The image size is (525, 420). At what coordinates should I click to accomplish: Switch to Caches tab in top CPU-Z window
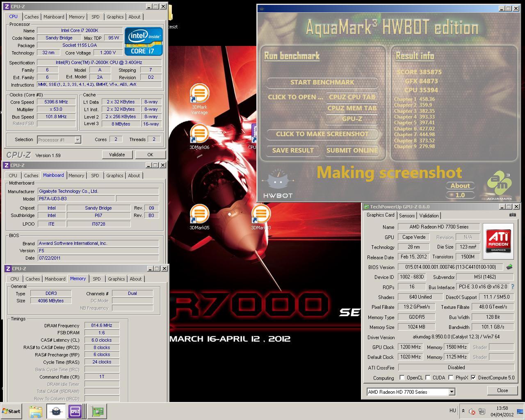31,17
